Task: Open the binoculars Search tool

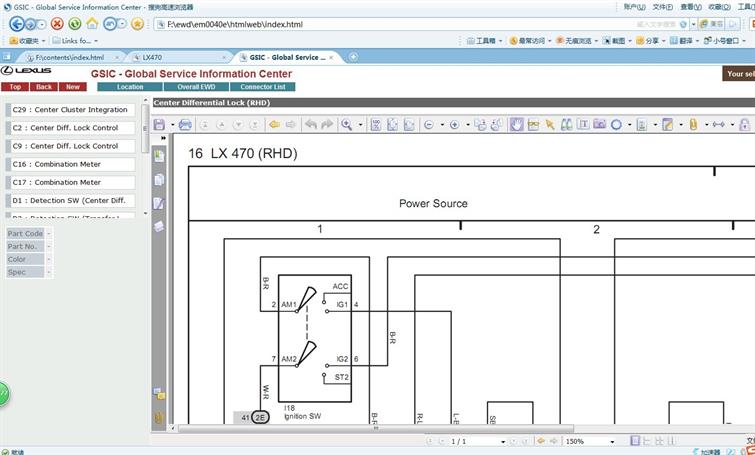Action: (567, 125)
